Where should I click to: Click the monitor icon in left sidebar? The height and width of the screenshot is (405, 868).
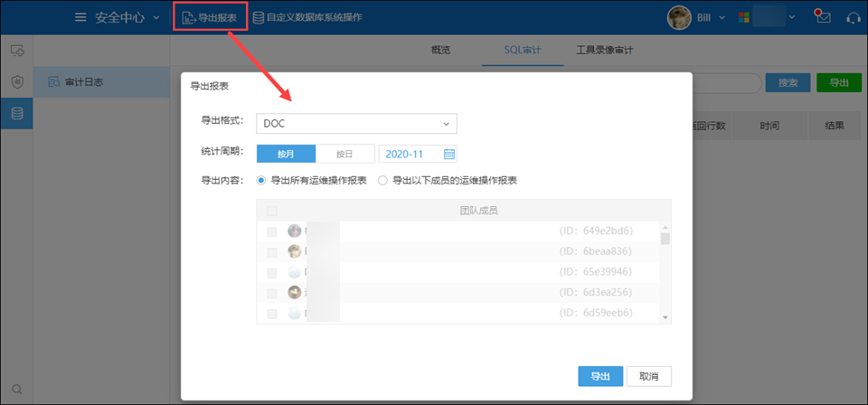[17, 51]
